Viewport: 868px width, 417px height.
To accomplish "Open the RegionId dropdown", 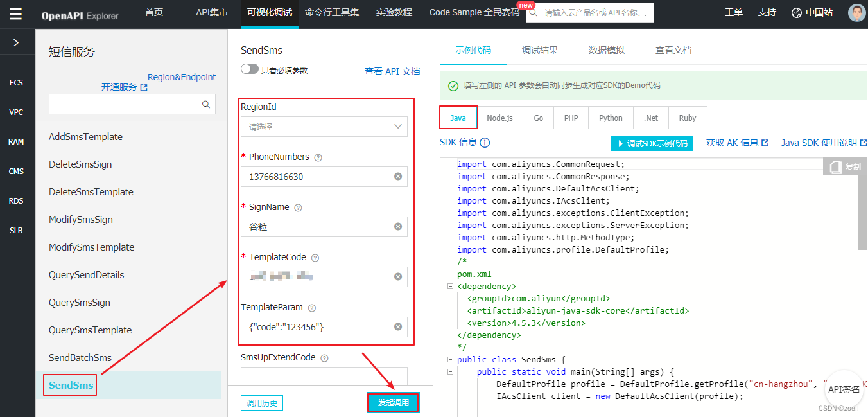I will pyautogui.click(x=324, y=127).
